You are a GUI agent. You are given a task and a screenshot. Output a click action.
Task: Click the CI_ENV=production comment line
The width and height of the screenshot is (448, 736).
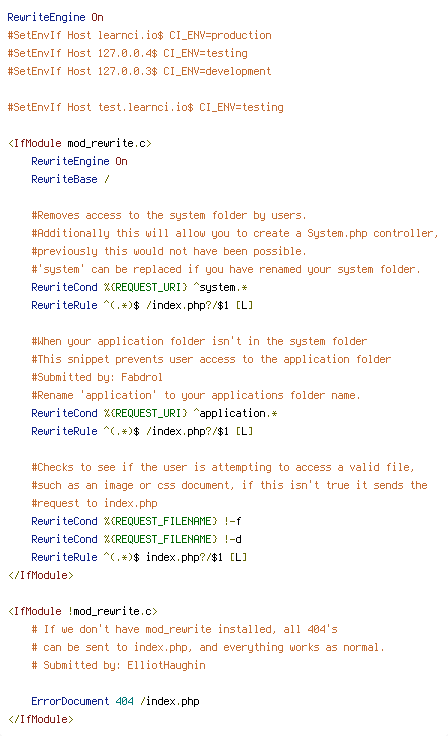coord(139,35)
